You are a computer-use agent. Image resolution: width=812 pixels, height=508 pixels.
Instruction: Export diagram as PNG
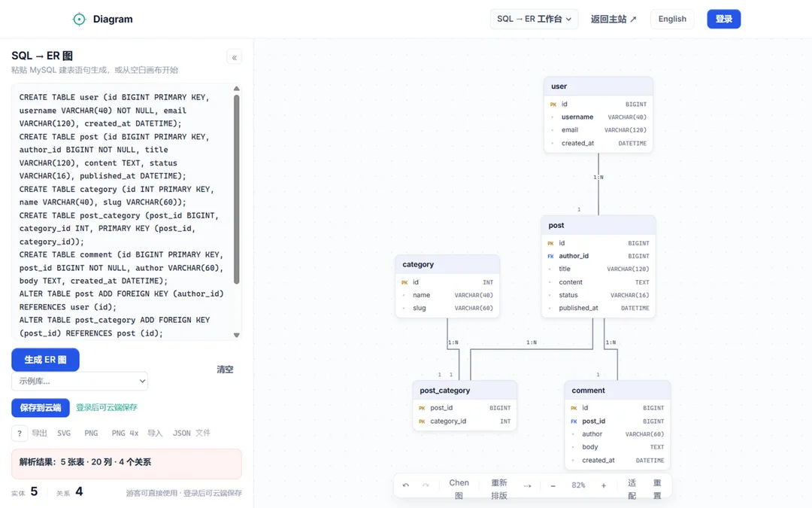pyautogui.click(x=91, y=433)
